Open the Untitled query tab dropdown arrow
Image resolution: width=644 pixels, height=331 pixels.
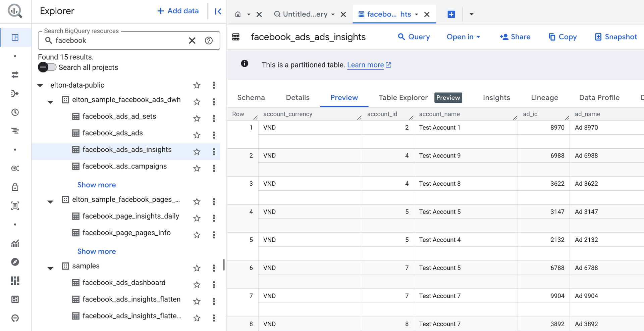click(333, 14)
